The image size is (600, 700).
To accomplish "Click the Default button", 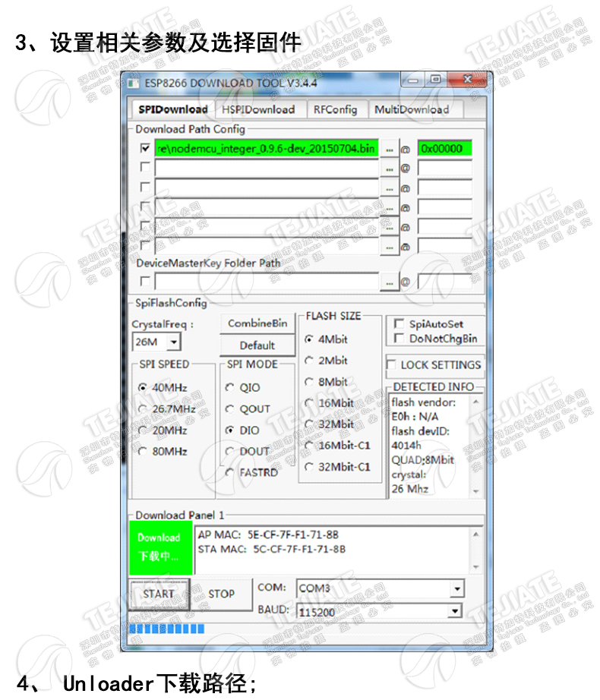I will coord(257,345).
